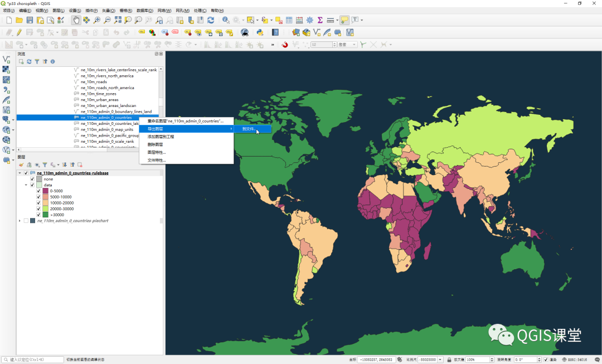Uncheck the 0-5000 legend entry
Viewport: 602px width, 364px height.
pyautogui.click(x=38, y=191)
